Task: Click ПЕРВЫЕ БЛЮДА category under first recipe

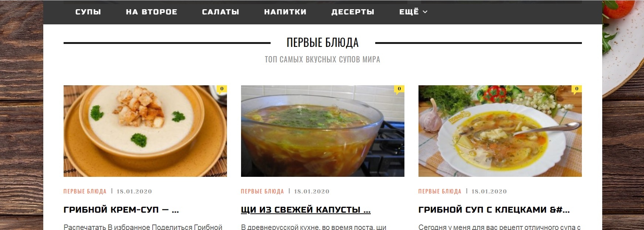Action: click(x=85, y=191)
